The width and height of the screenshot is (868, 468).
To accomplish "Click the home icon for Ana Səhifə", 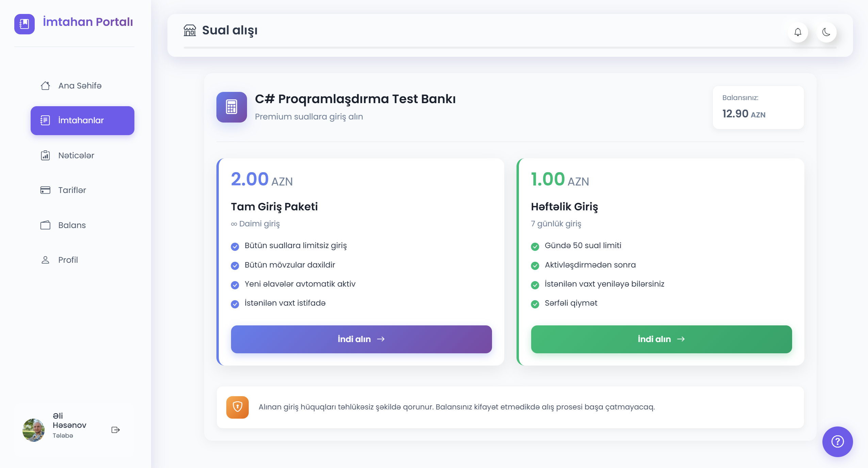I will [x=45, y=85].
